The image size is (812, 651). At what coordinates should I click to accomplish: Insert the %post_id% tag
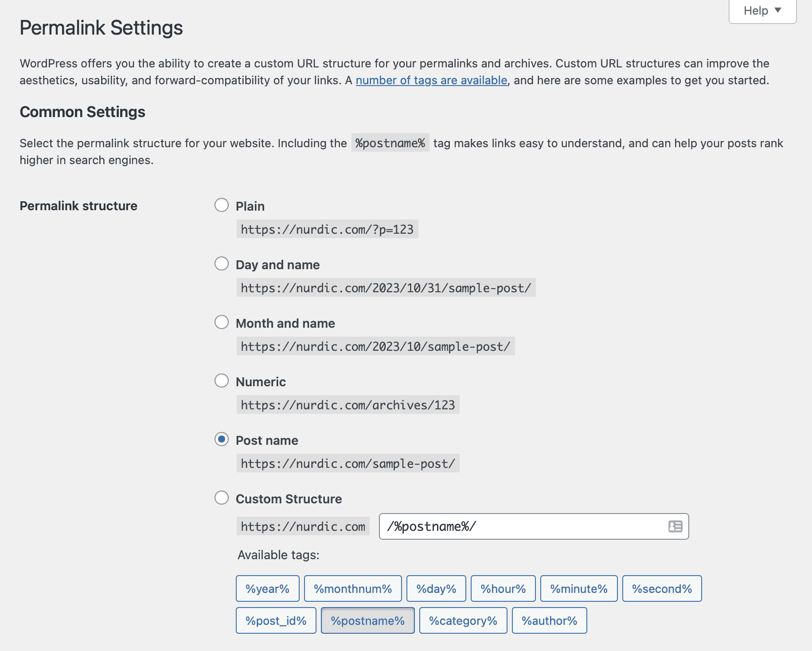276,620
